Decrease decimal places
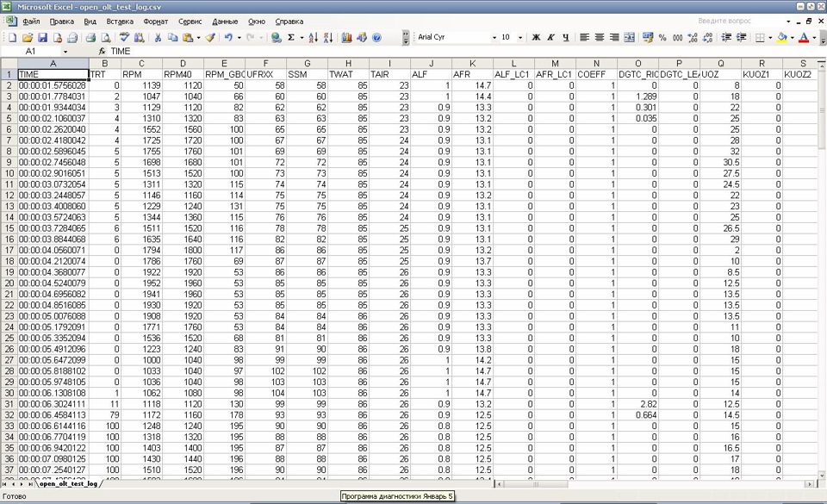Viewport: 827px width, 504px height. 708,37
